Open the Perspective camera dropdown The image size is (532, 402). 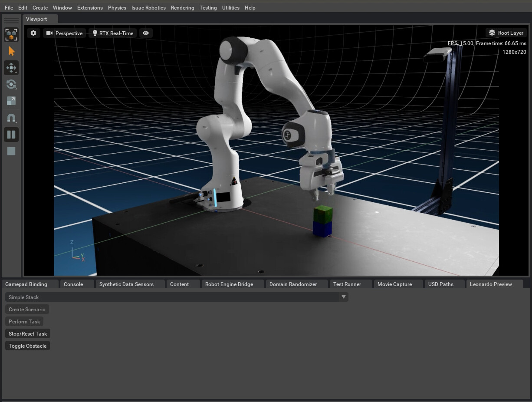coord(64,33)
